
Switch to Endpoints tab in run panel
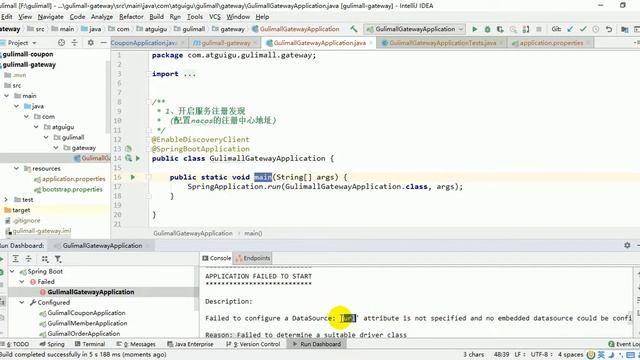point(253,258)
